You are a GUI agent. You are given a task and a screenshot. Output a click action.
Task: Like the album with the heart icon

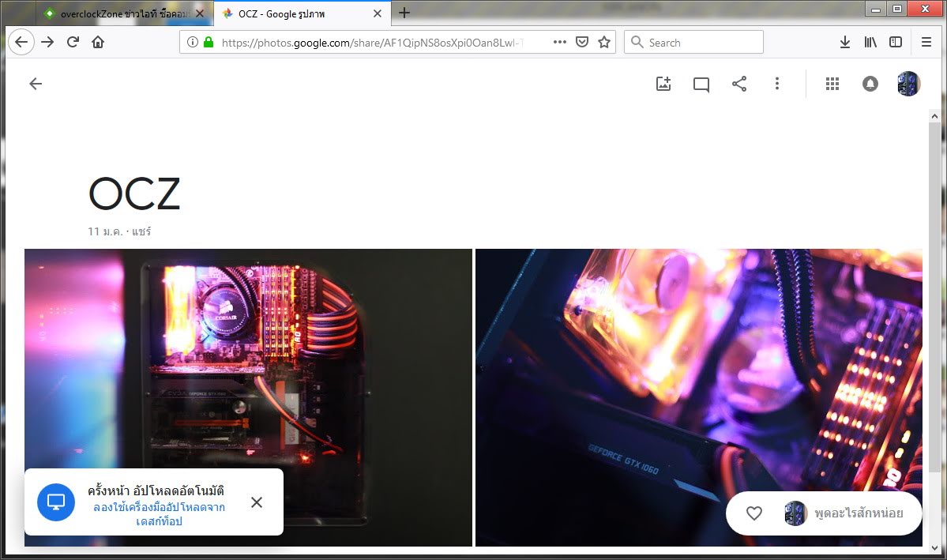[754, 513]
